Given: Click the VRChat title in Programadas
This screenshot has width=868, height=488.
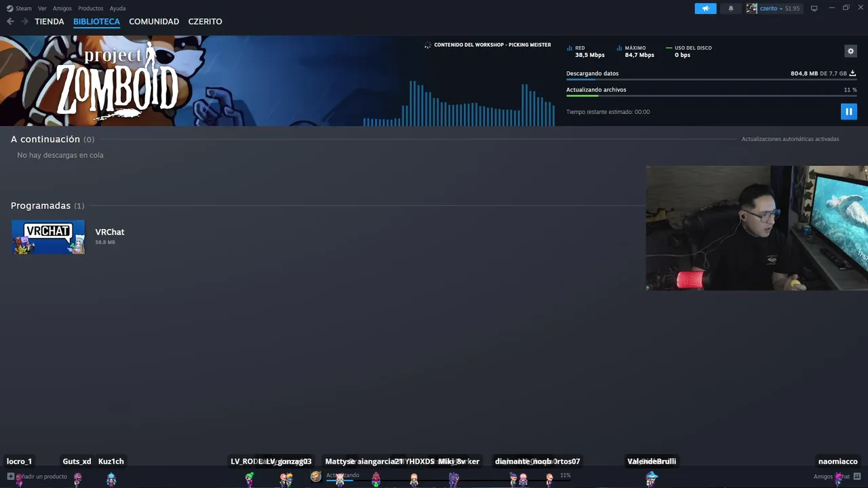Looking at the screenshot, I should pyautogui.click(x=110, y=232).
